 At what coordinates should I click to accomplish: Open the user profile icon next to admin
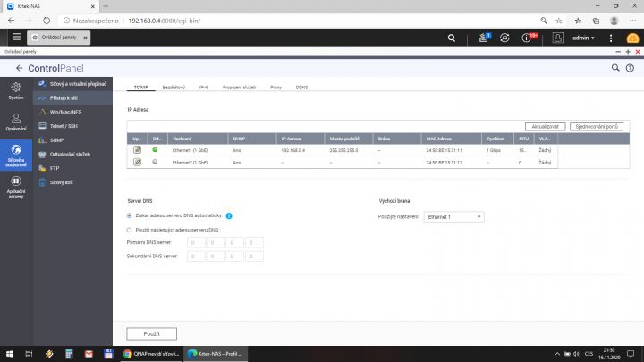tap(557, 38)
